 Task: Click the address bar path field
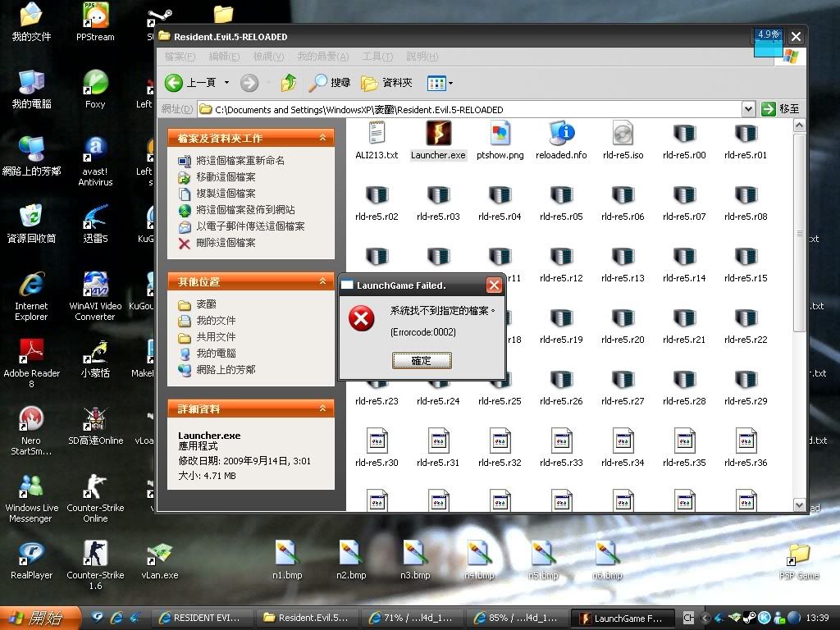click(x=468, y=109)
